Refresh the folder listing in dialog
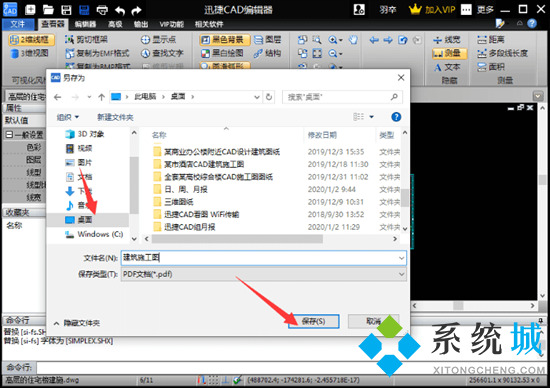The width and height of the screenshot is (550, 388). pos(269,97)
